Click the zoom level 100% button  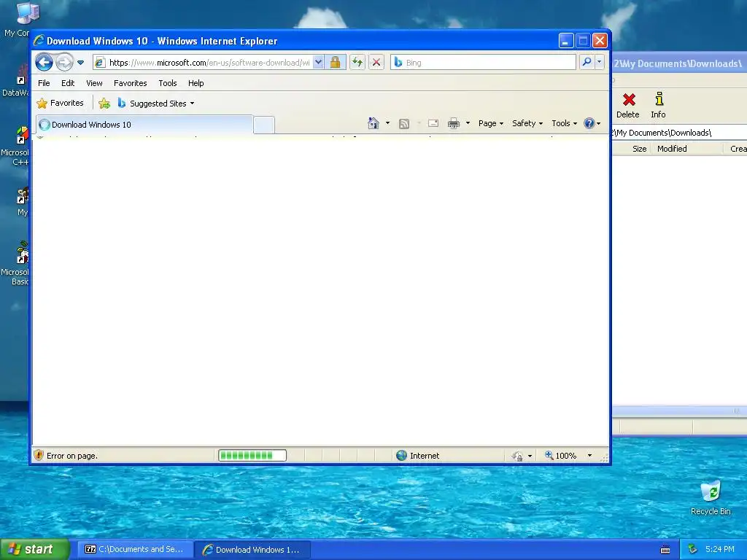[561, 455]
